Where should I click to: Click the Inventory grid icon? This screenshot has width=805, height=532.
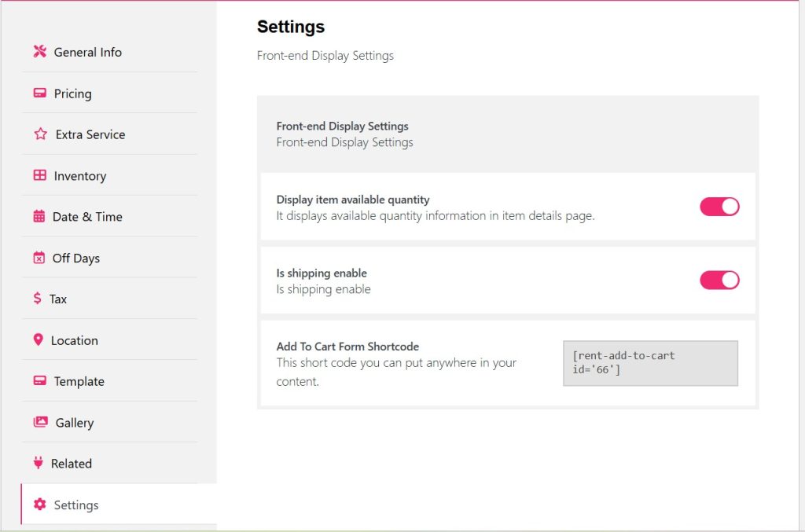39,176
